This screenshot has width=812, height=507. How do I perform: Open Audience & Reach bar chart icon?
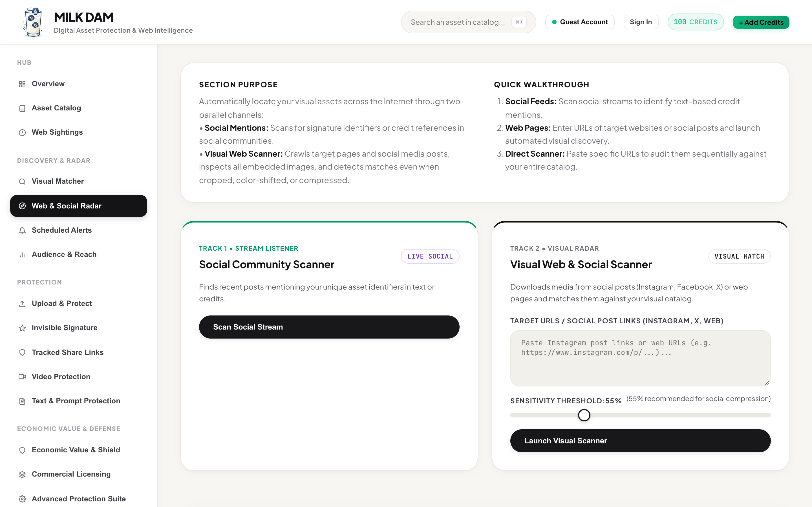pyautogui.click(x=22, y=255)
